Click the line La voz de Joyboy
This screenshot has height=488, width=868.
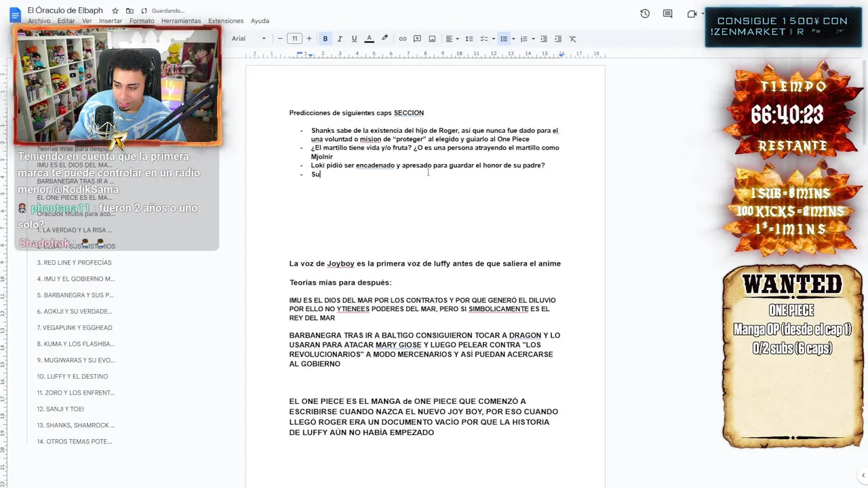coord(425,263)
